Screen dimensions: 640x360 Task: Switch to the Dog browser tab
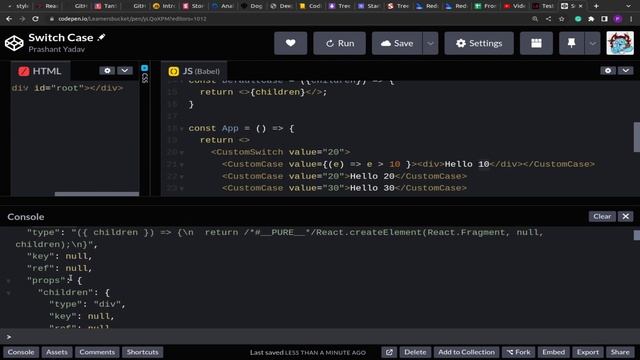pyautogui.click(x=252, y=6)
